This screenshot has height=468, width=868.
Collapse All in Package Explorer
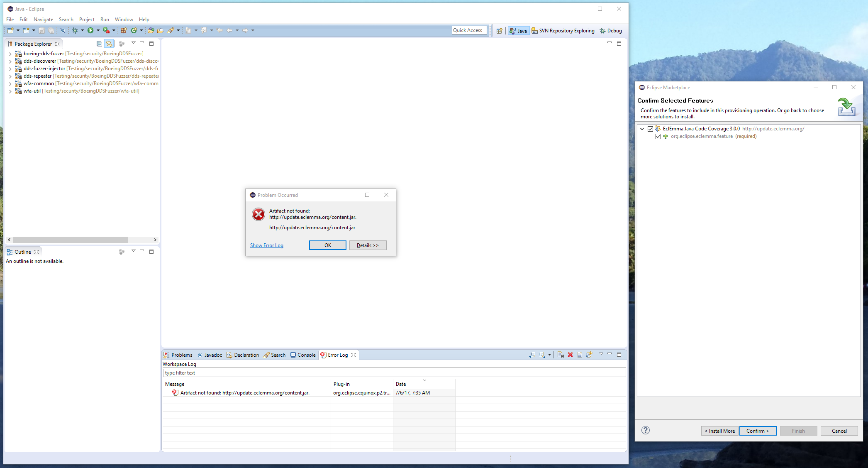click(x=99, y=44)
